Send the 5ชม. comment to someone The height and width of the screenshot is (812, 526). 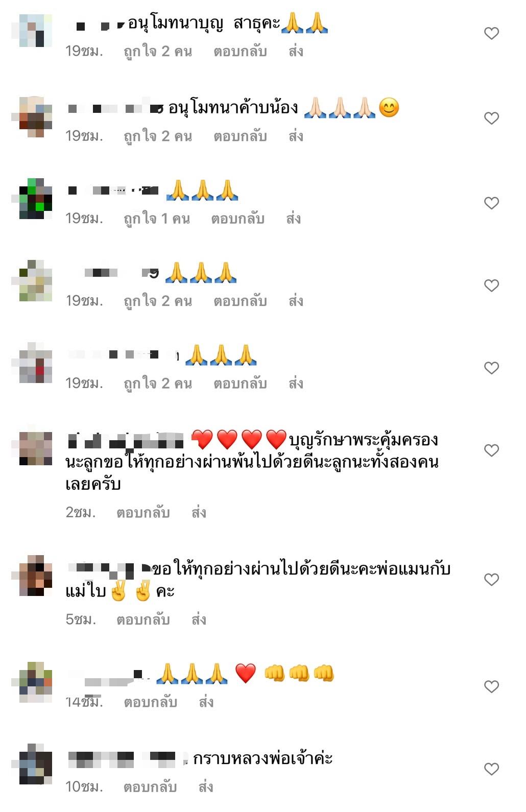(199, 620)
